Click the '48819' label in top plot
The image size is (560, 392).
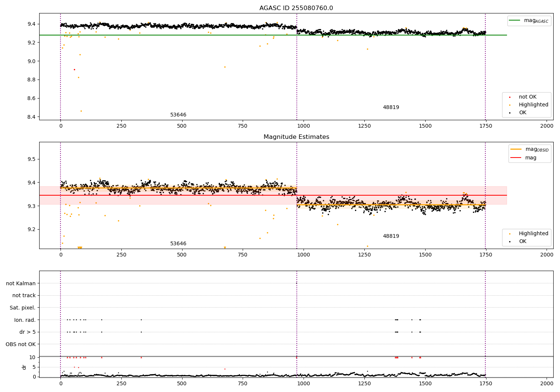(391, 108)
